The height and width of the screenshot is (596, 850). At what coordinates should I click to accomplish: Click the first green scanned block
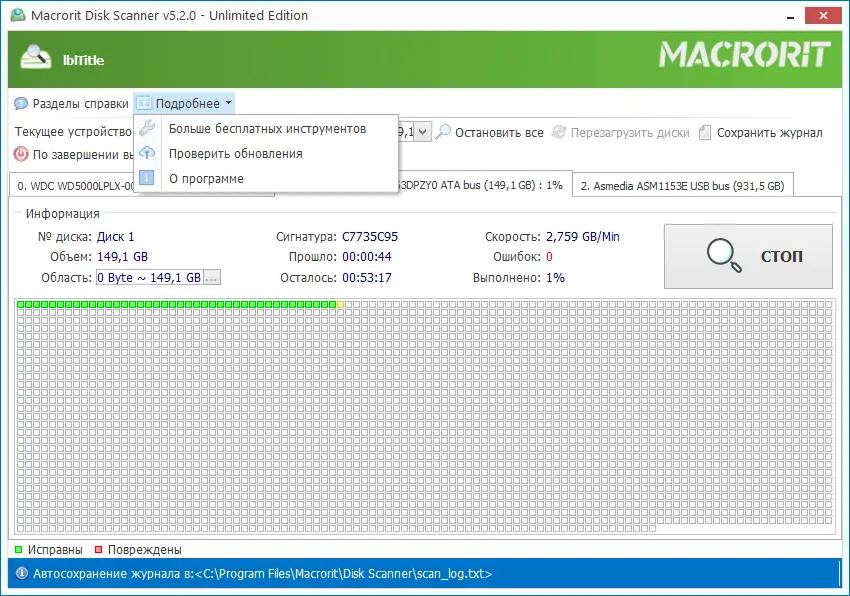21,305
